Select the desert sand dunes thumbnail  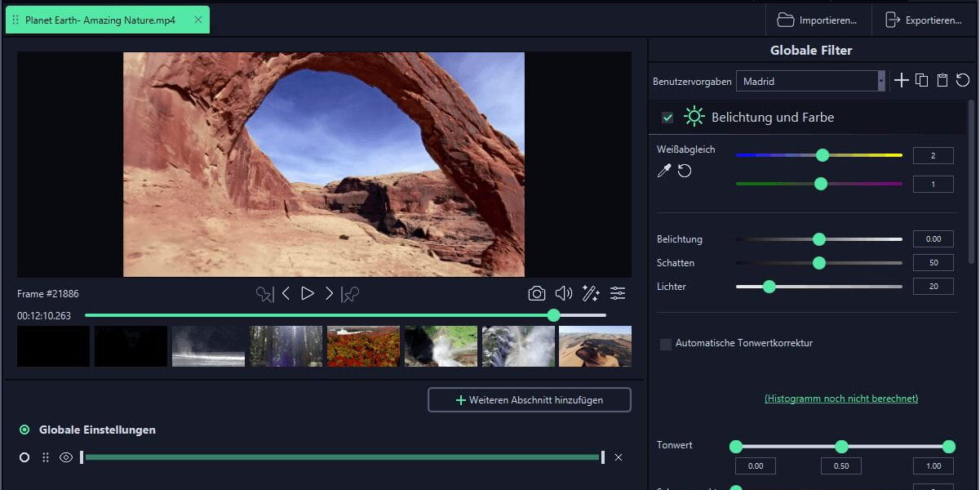[595, 346]
